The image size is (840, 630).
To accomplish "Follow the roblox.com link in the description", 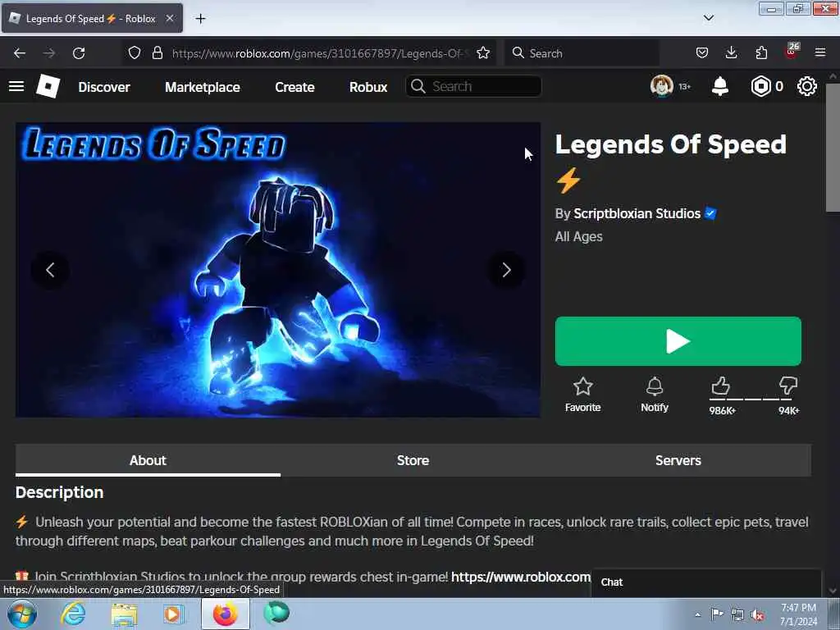I will coord(521,577).
